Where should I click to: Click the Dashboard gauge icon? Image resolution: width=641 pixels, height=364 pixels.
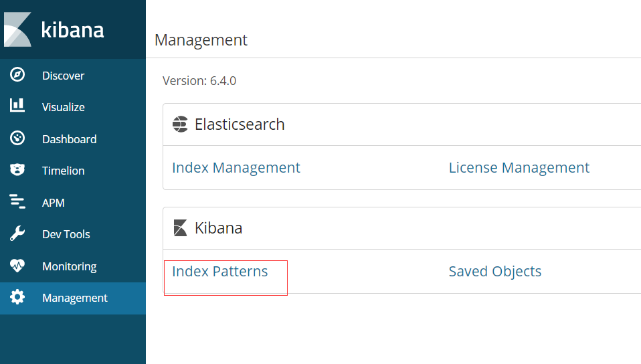(17, 139)
